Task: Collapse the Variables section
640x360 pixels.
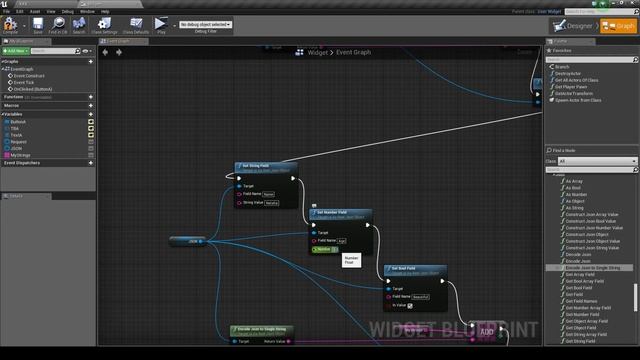Action: pyautogui.click(x=2, y=114)
